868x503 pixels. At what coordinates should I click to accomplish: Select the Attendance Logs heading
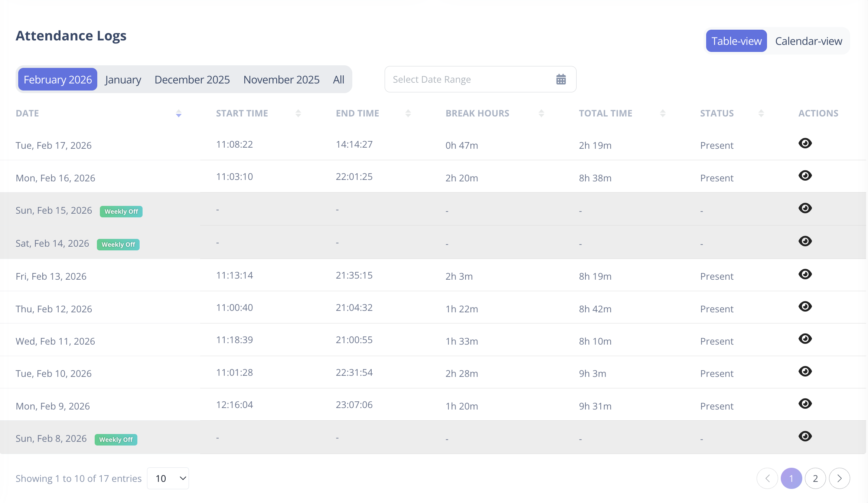[x=71, y=36]
